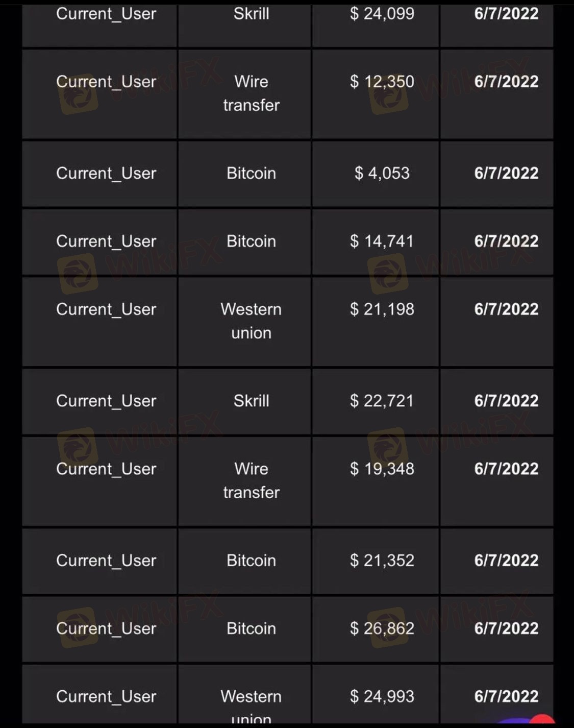This screenshot has width=574, height=728.
Task: Click the $ 22,721 Skrill amount
Action: [x=382, y=401]
